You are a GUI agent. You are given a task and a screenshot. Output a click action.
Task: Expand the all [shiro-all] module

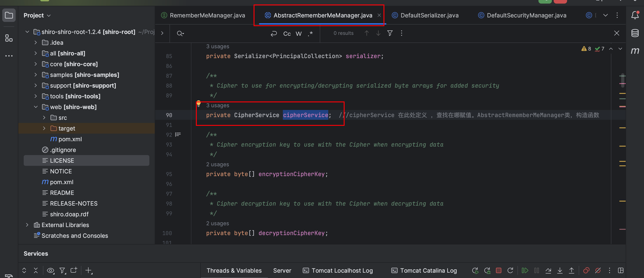click(36, 53)
